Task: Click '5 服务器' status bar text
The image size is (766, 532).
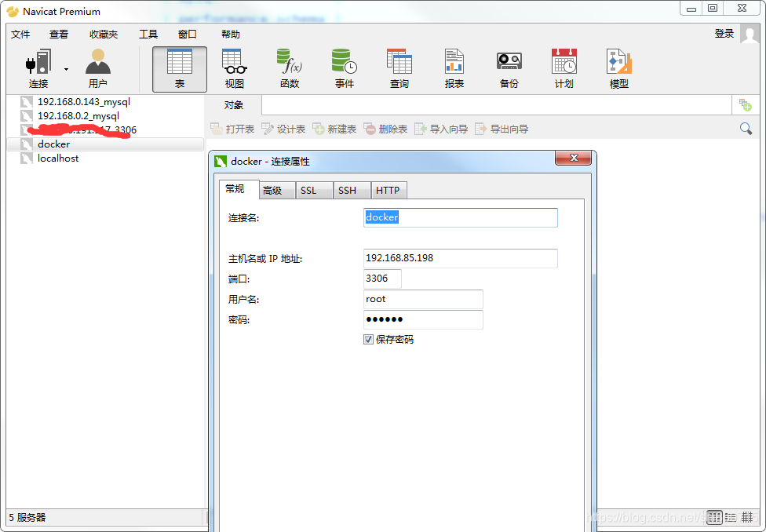Action: (27, 517)
